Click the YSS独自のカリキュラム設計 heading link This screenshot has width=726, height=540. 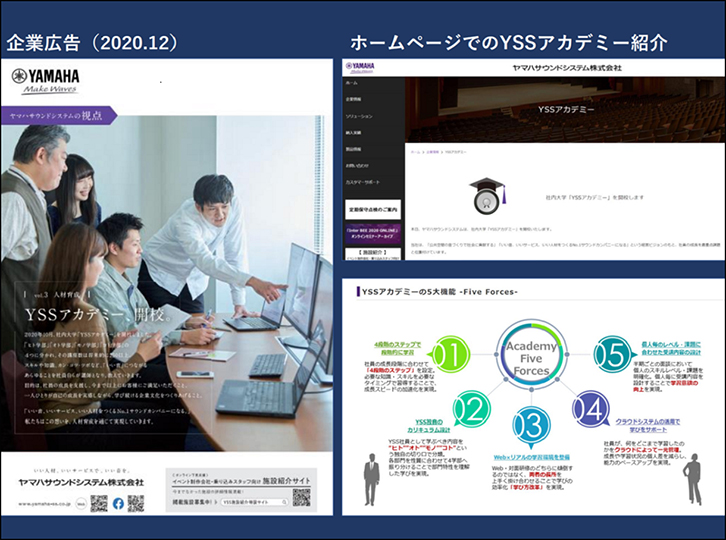point(429,426)
